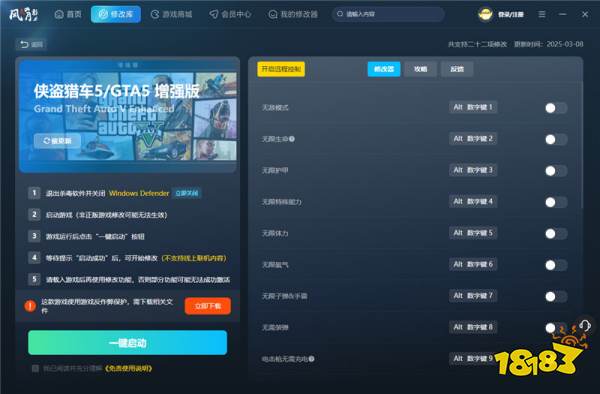The image size is (600, 394).
Task: Click the Alt 数字键 2 hotkey field
Action: (473, 138)
